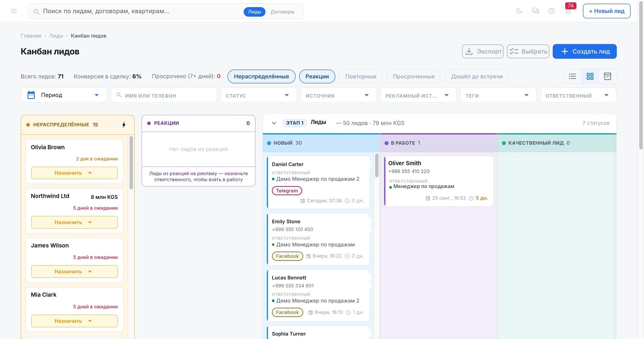Click the Создать лид button
Viewport: 644px width, 339px height.
[585, 52]
